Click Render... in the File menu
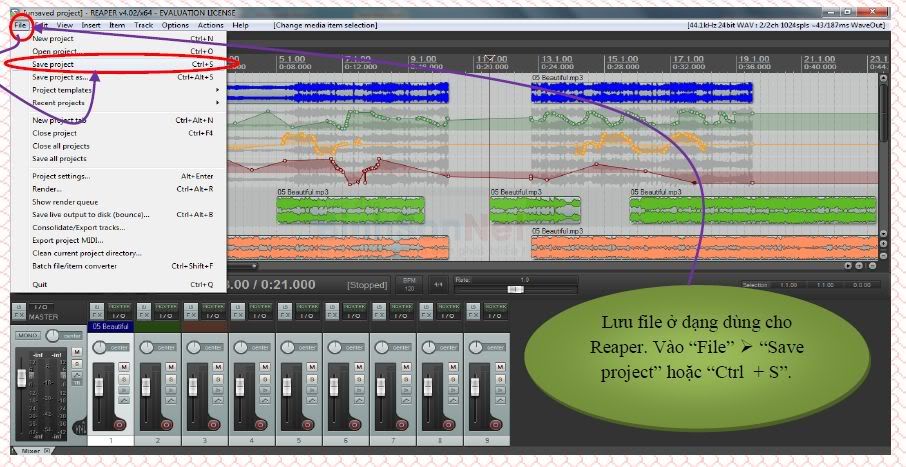Viewport: 906px width, 467px height. tap(47, 188)
